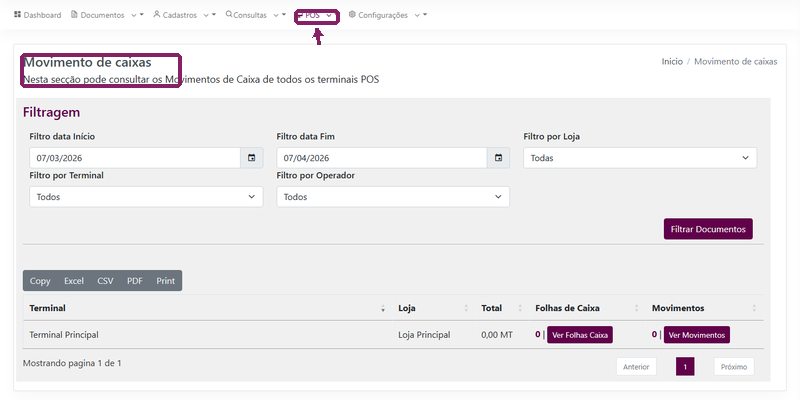Click the Filtrar Documentos button
The width and height of the screenshot is (800, 400).
coord(708,229)
